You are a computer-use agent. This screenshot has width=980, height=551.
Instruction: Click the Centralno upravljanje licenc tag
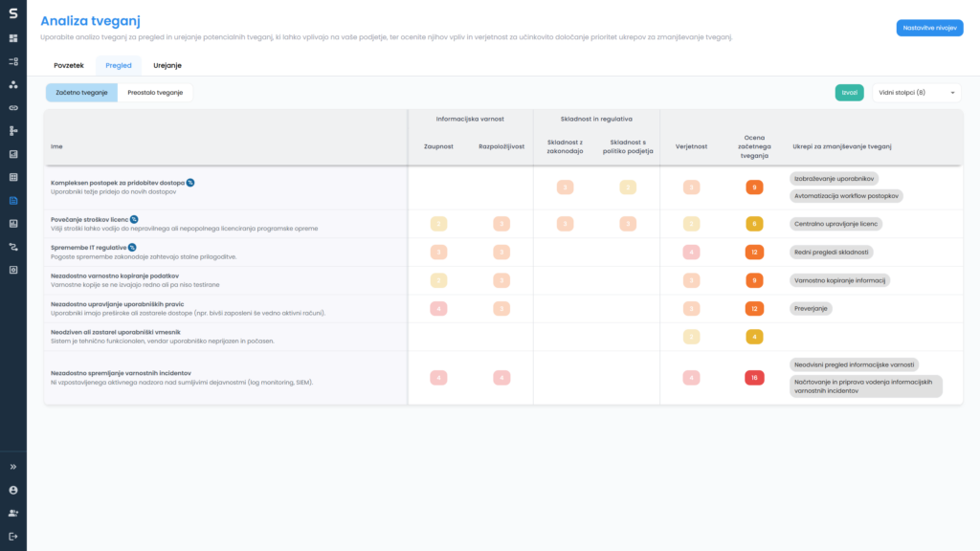pos(835,224)
